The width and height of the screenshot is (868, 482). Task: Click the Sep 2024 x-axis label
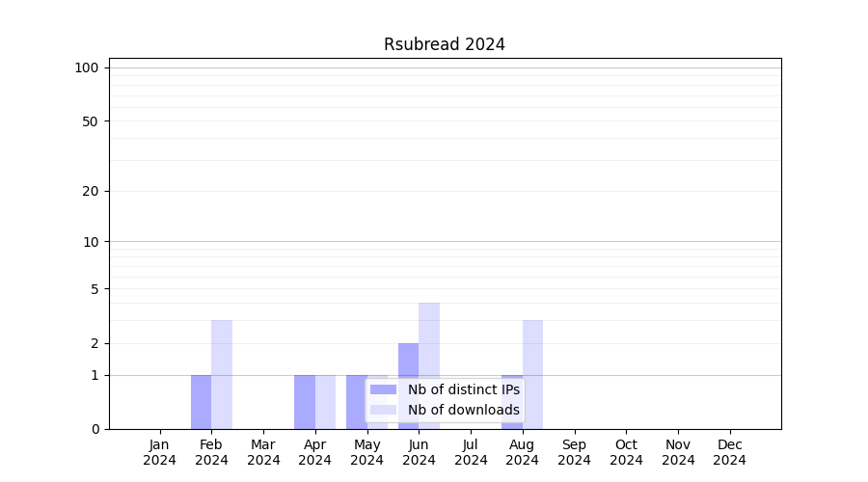point(574,452)
